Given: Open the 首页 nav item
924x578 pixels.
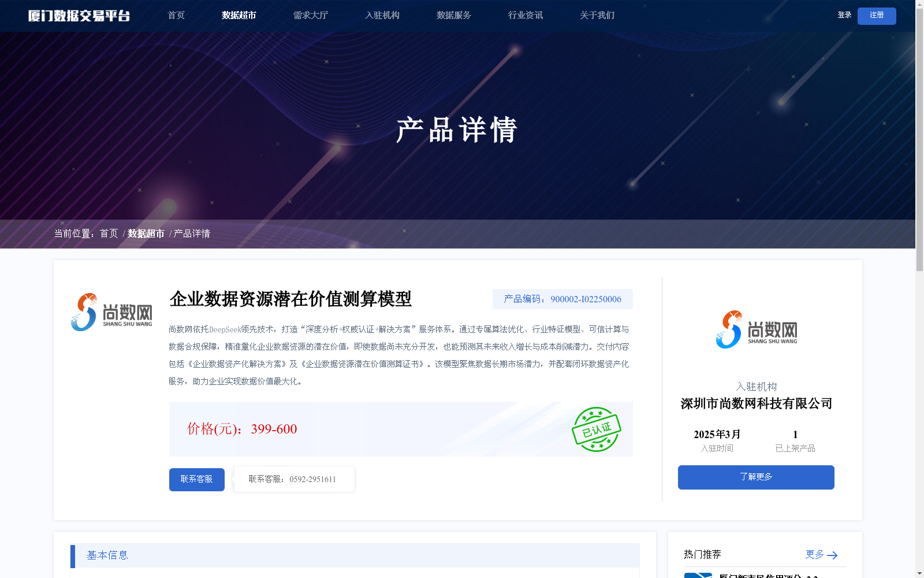Looking at the screenshot, I should click(x=176, y=16).
